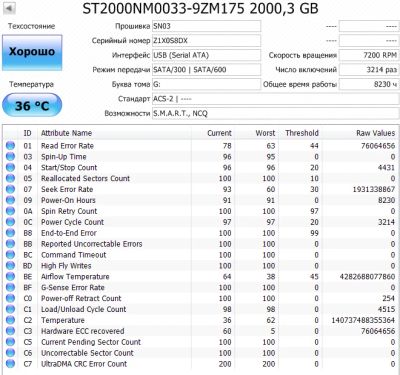
Task: Click the interface field USB (Serial ATA)
Action: tap(206, 55)
